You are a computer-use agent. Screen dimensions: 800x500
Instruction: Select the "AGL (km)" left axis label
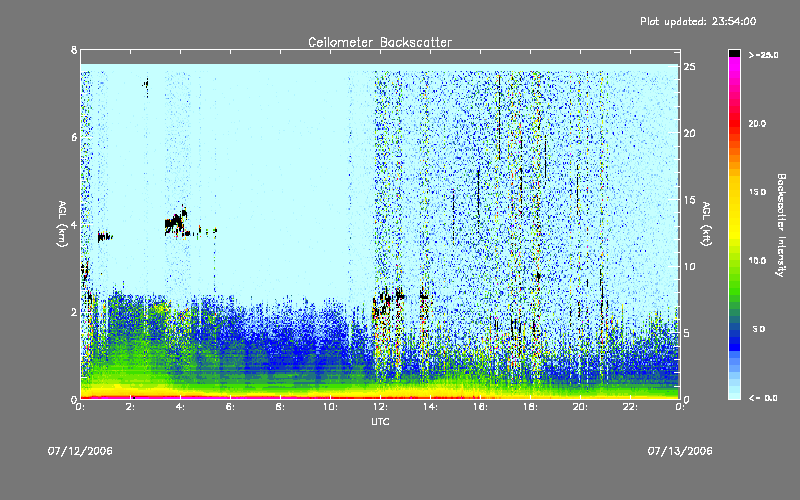(x=62, y=224)
